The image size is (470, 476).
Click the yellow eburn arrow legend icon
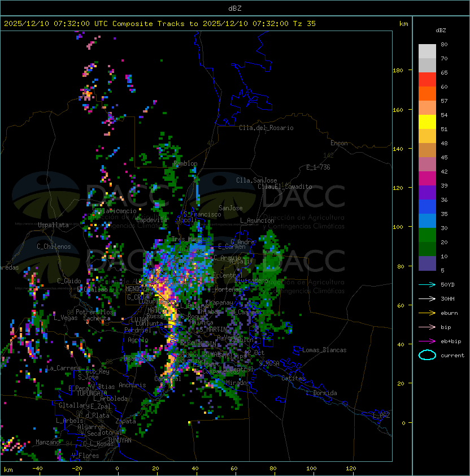tap(427, 313)
